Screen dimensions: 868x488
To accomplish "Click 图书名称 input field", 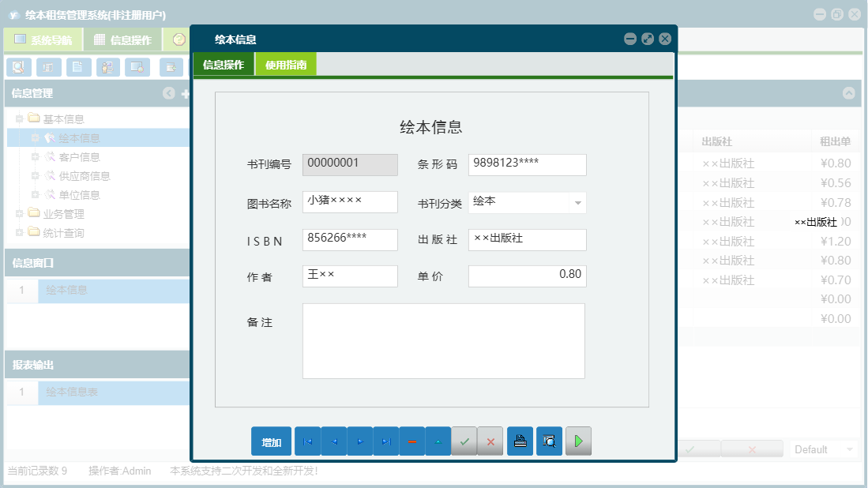I will pyautogui.click(x=350, y=202).
